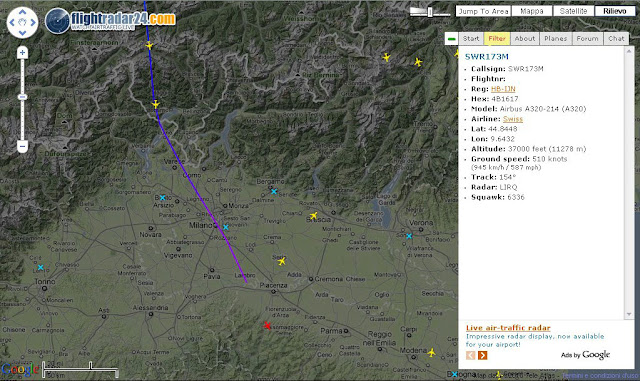Click the zoom slider handle
The image size is (640, 381).
pos(22,97)
